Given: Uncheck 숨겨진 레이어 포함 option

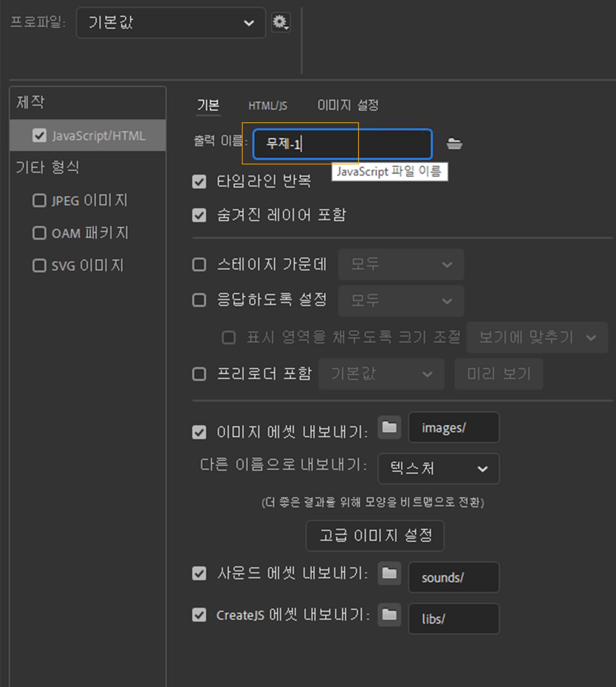Looking at the screenshot, I should [199, 214].
